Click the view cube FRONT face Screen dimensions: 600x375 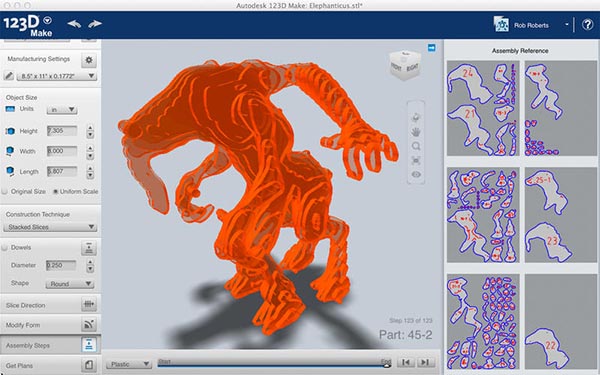tap(396, 68)
